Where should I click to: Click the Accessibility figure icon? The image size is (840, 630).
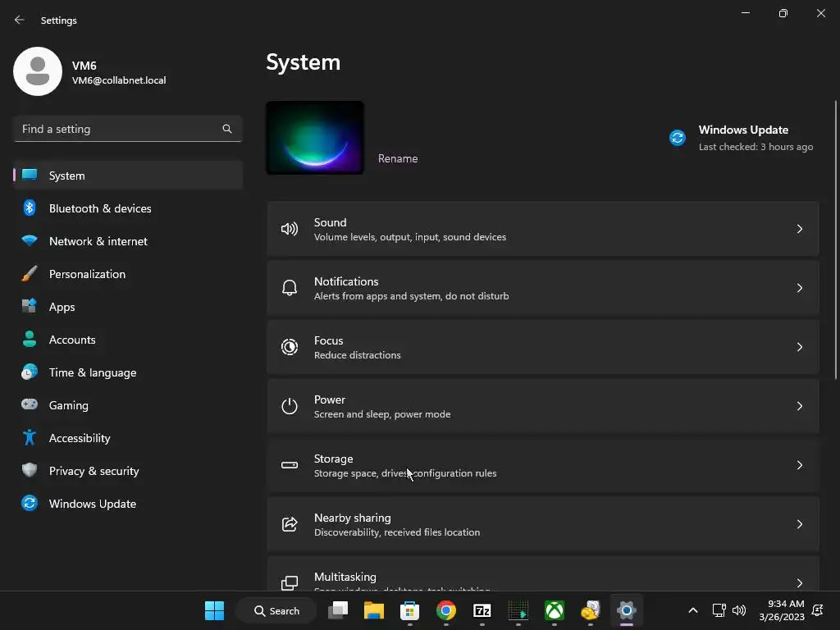pyautogui.click(x=30, y=438)
